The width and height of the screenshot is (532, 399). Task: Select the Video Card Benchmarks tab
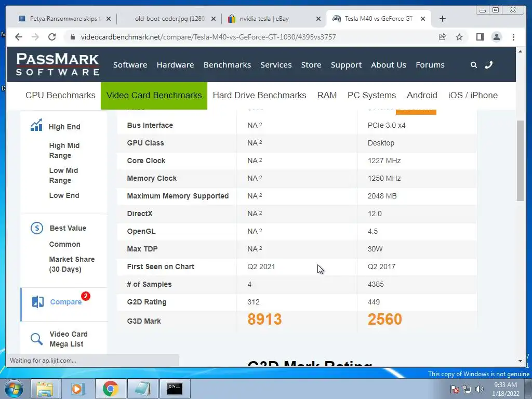154,96
